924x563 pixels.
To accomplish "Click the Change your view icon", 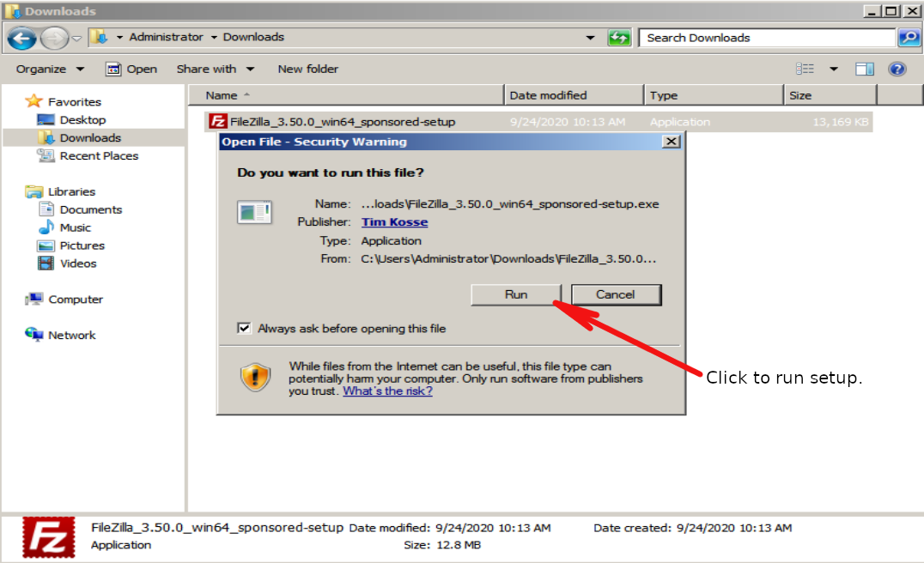I will tap(805, 69).
